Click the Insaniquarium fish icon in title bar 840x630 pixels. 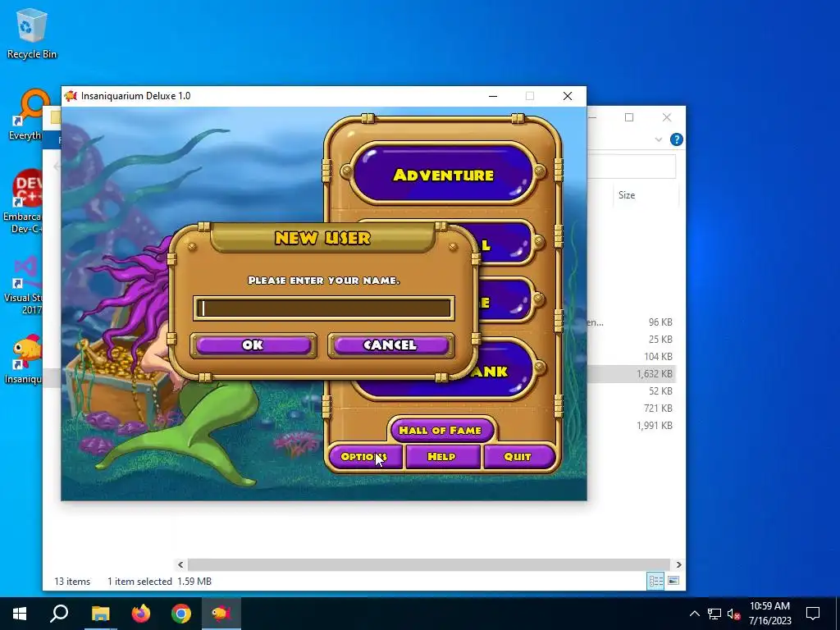71,96
